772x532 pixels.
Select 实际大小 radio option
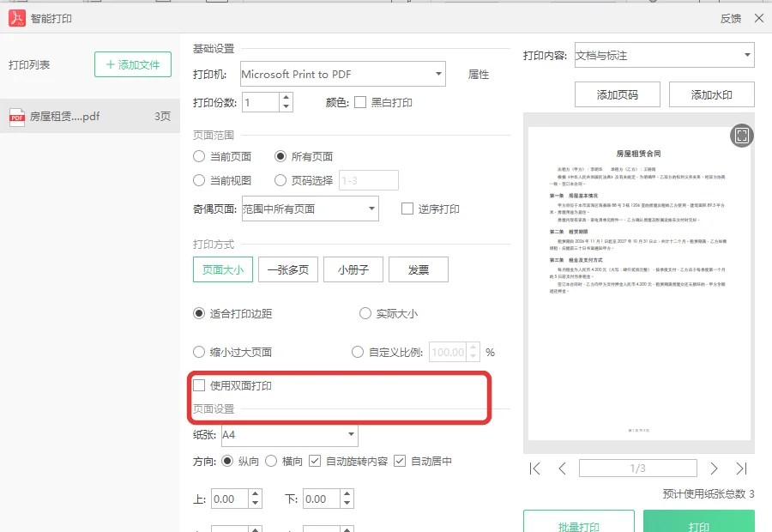pyautogui.click(x=365, y=314)
